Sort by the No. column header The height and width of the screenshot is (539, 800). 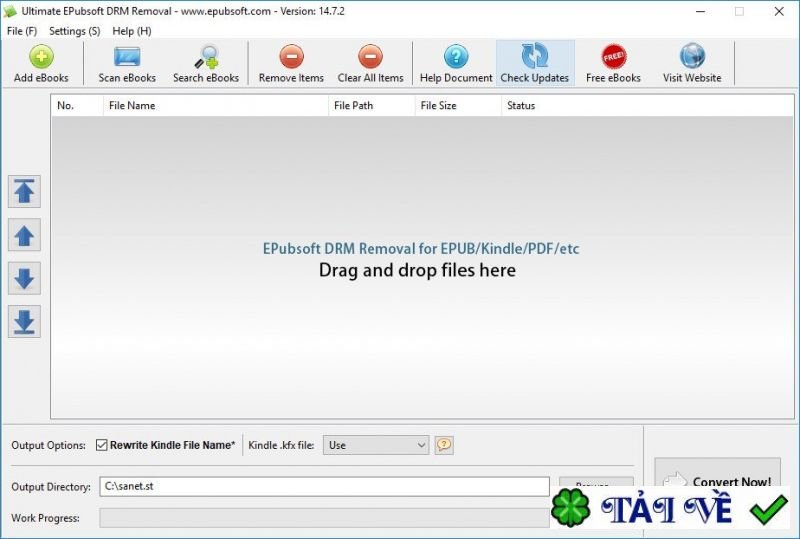coord(77,106)
